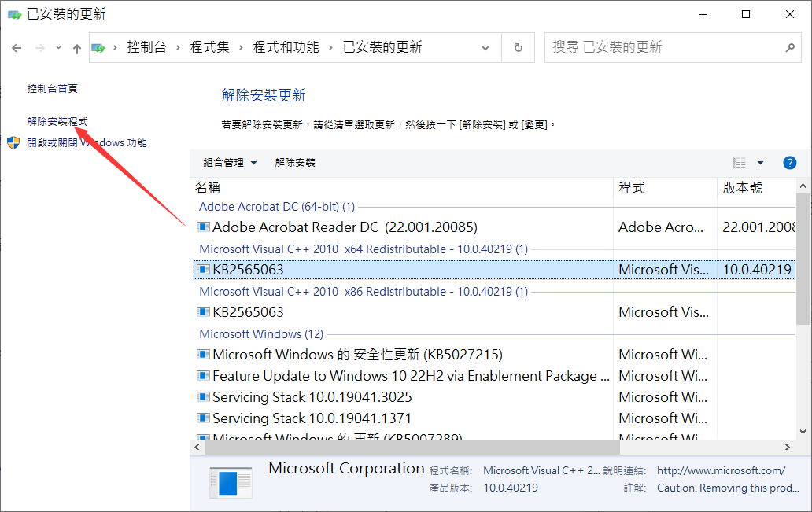Collapse the Microsoft Windows (12) group
The height and width of the screenshot is (512, 812).
pos(261,334)
